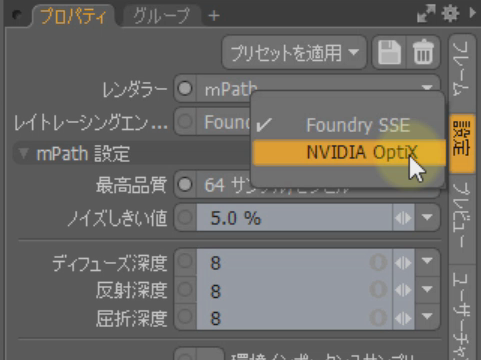
Task: Delete preset with trash icon
Action: click(423, 53)
